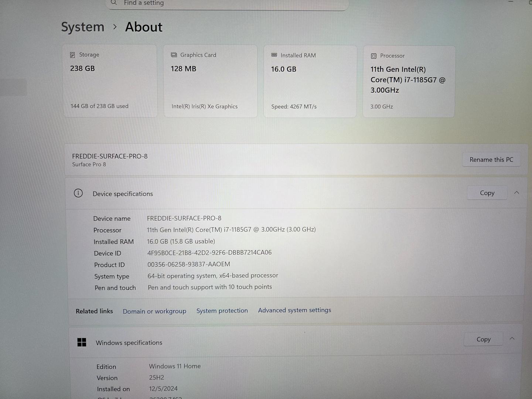The width and height of the screenshot is (532, 399).
Task: Open Advanced system settings
Action: (x=294, y=310)
